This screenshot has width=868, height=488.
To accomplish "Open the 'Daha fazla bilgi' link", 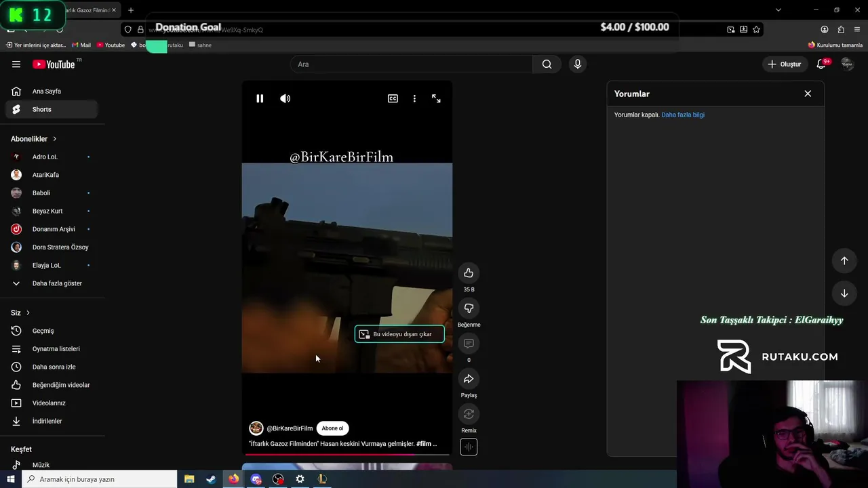I will tap(683, 115).
